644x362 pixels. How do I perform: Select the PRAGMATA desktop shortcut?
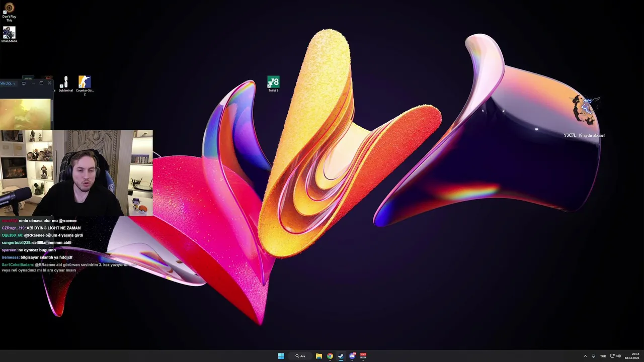pos(9,35)
